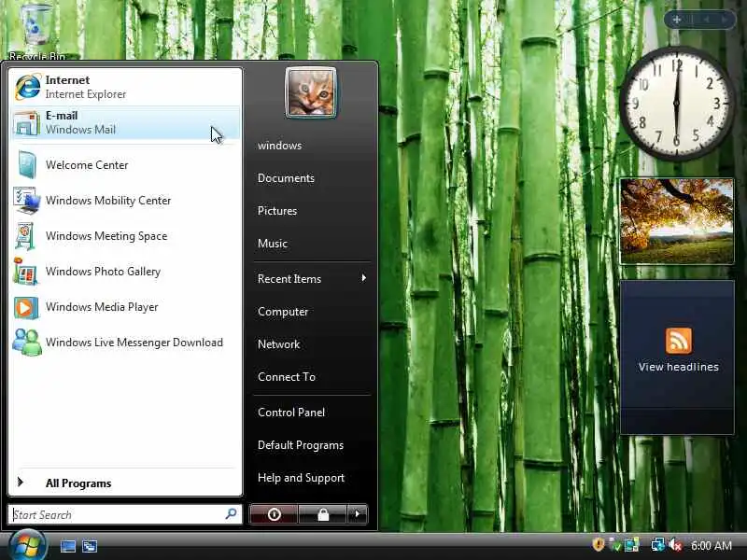Open Music folder from Start menu
This screenshot has height=560, width=747.
pyautogui.click(x=273, y=244)
